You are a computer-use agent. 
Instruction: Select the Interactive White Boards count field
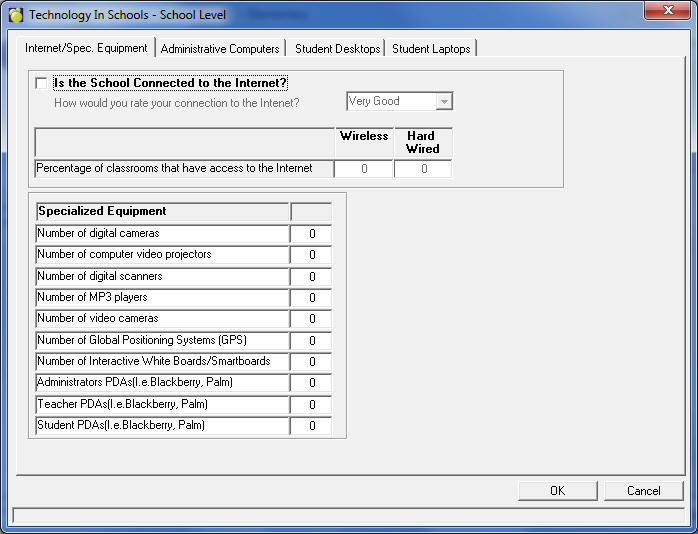(x=311, y=362)
